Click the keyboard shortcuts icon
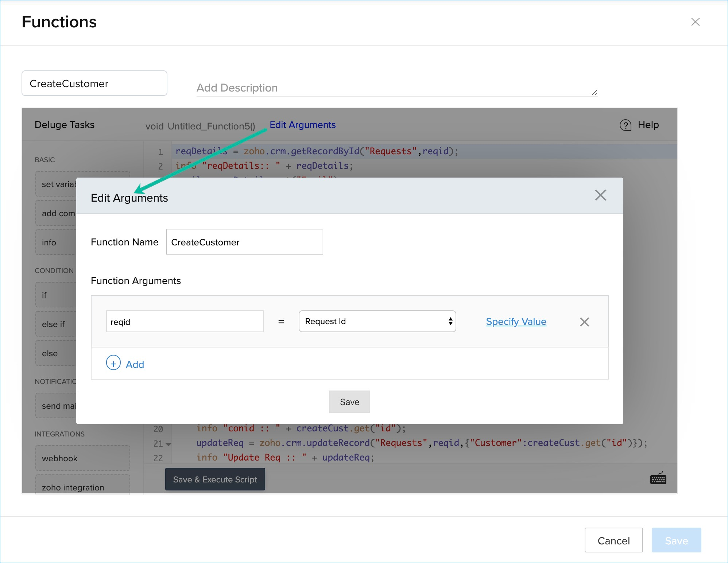The width and height of the screenshot is (728, 563). click(x=658, y=479)
